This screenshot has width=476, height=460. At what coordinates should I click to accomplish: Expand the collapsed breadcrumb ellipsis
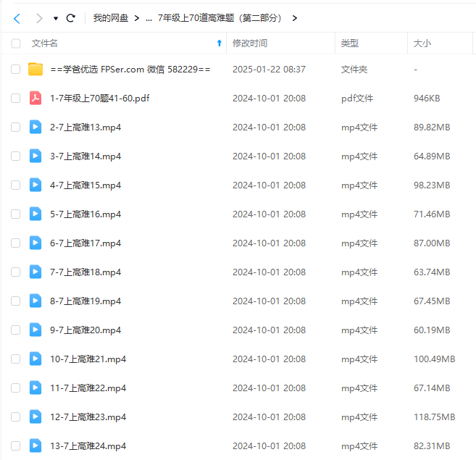(x=149, y=19)
